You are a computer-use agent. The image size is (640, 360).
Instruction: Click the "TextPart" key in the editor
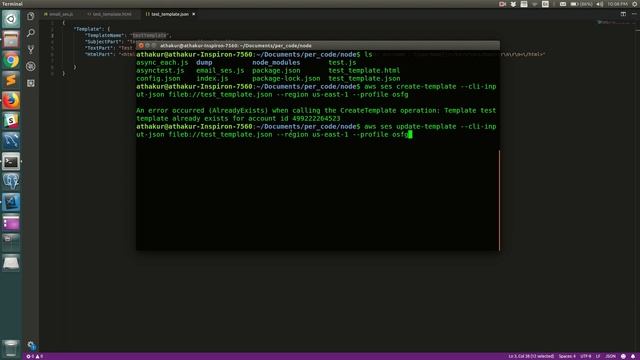click(x=98, y=48)
